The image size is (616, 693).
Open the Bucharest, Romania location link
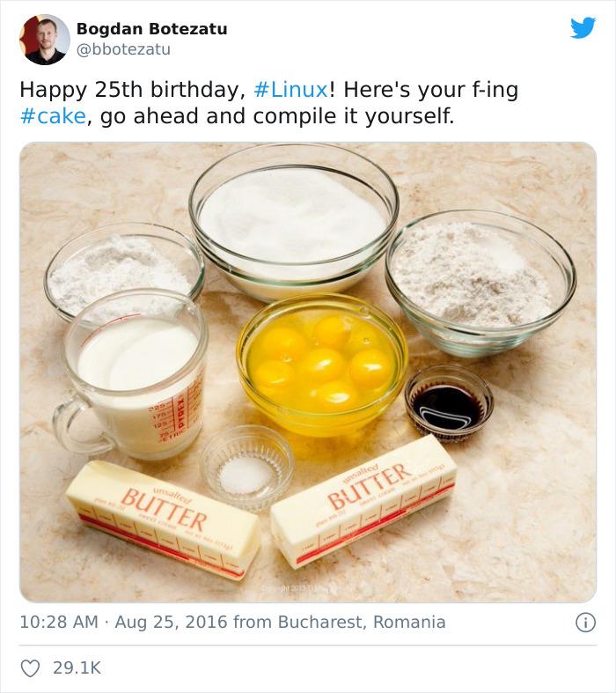click(362, 623)
